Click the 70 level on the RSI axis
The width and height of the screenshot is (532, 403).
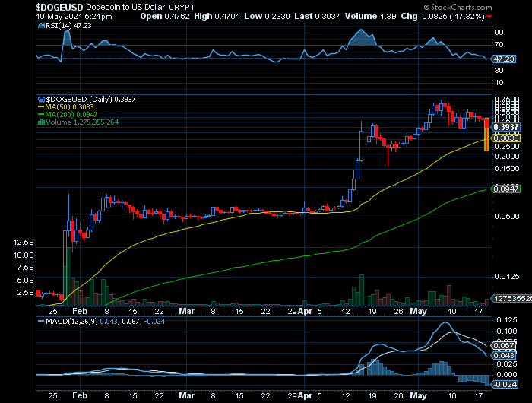499,45
